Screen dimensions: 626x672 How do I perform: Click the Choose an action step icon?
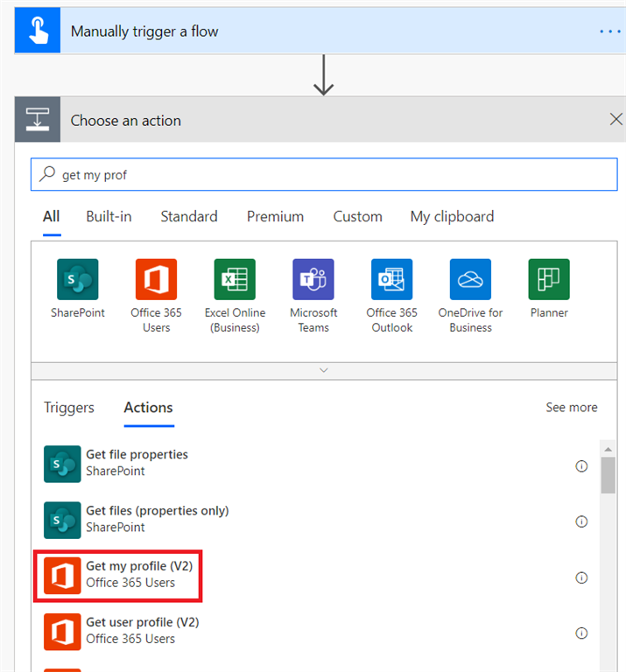(x=38, y=120)
